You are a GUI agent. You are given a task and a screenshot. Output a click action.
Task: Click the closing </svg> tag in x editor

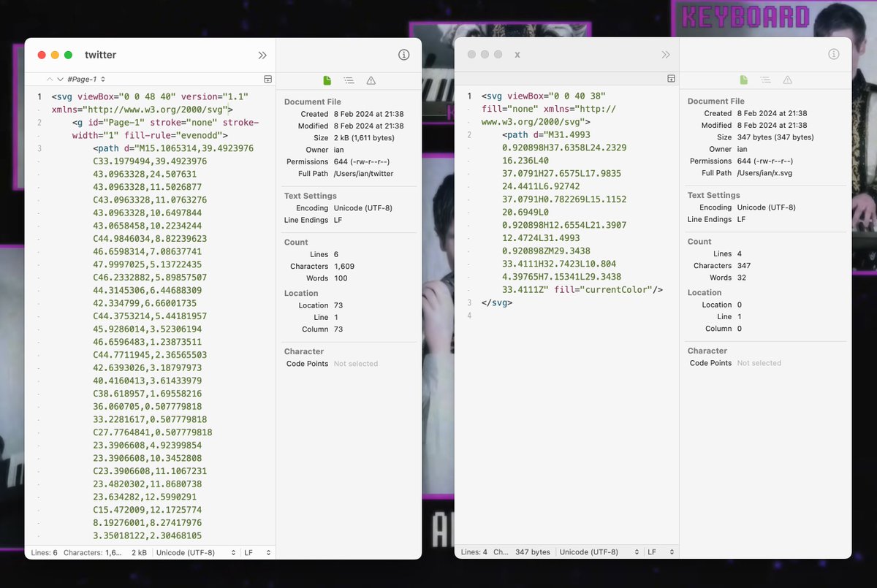point(496,302)
